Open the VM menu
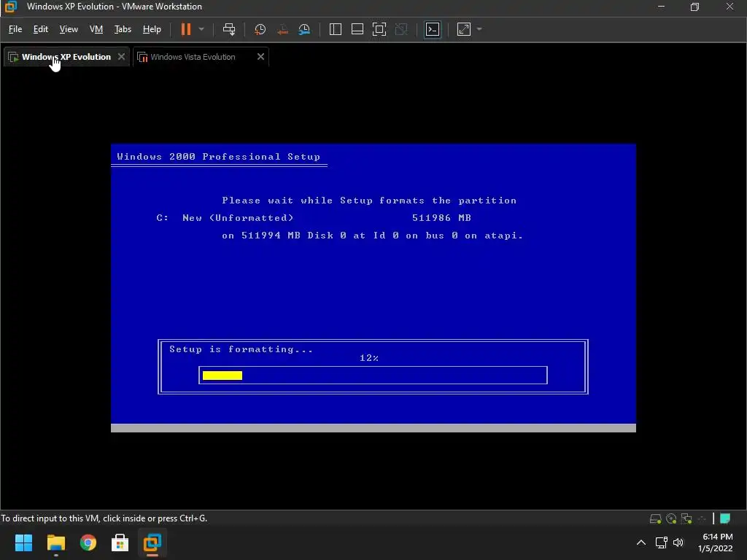The width and height of the screenshot is (747, 560). pos(96,29)
